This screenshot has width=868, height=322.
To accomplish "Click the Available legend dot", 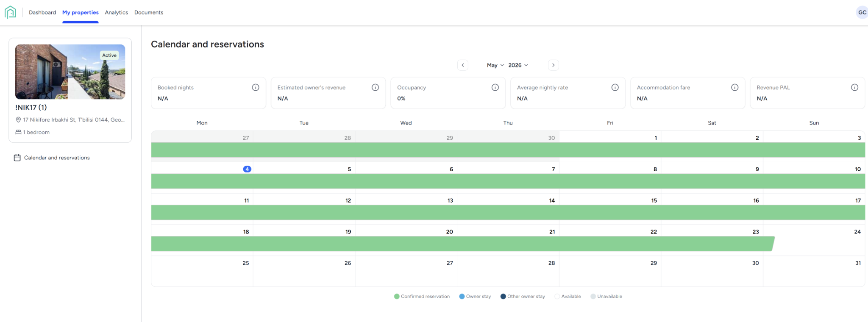I will pos(557,297).
